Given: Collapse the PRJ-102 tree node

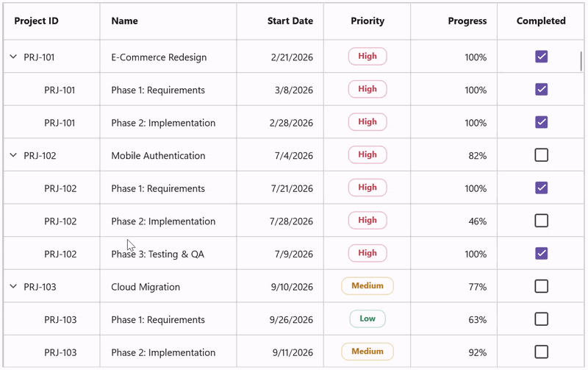Looking at the screenshot, I should click(x=13, y=155).
